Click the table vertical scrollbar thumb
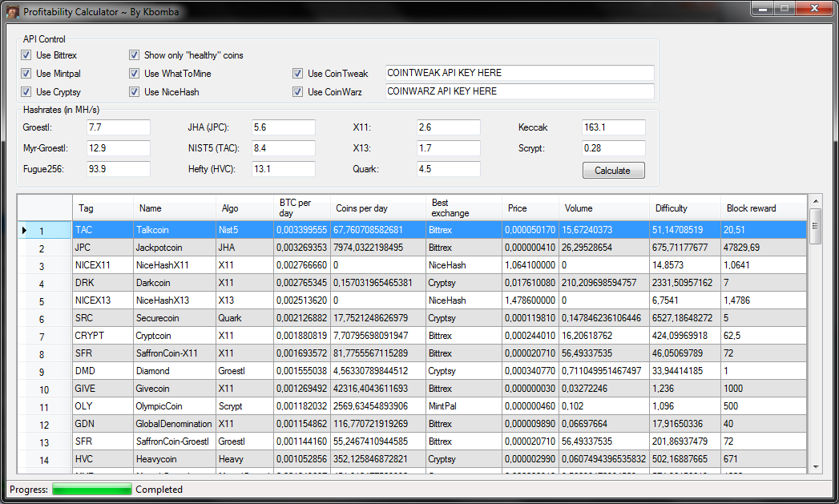Screen dimensions: 839x504 tap(816, 226)
